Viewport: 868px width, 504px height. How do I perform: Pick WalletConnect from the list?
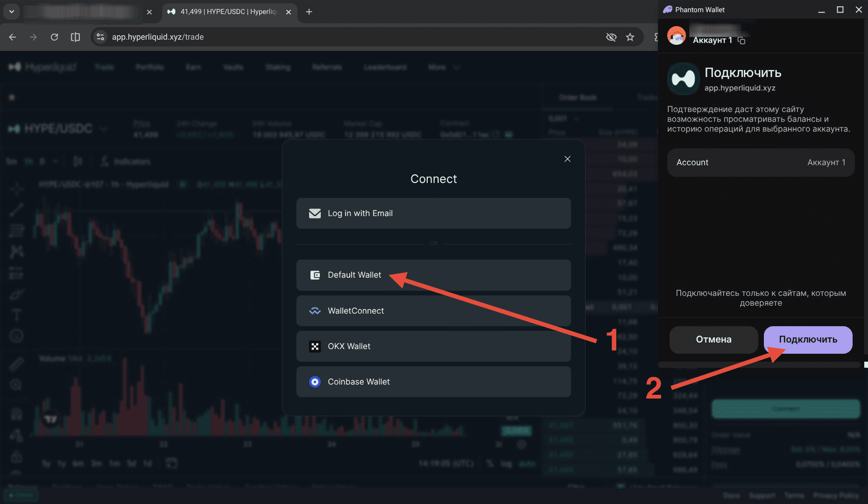[x=433, y=311]
